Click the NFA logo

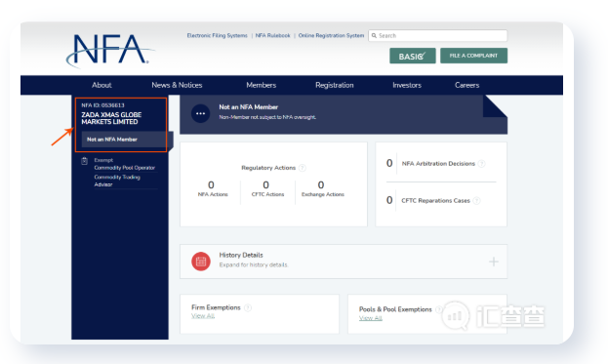pyautogui.click(x=110, y=51)
